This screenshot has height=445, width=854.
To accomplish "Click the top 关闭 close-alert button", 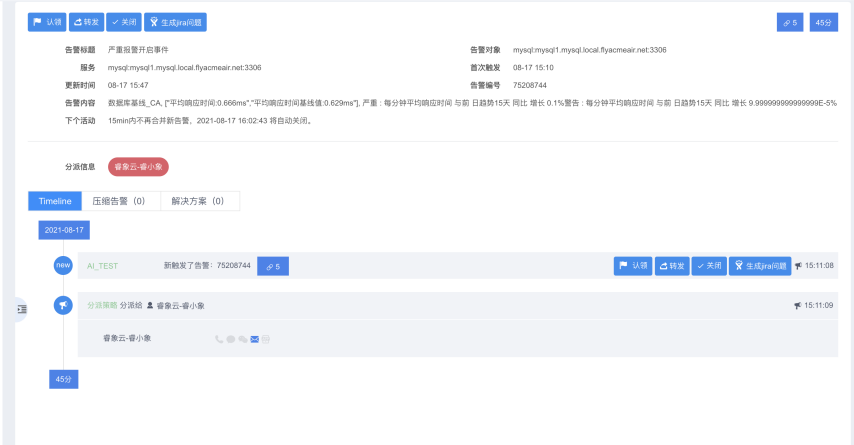I will click(124, 22).
